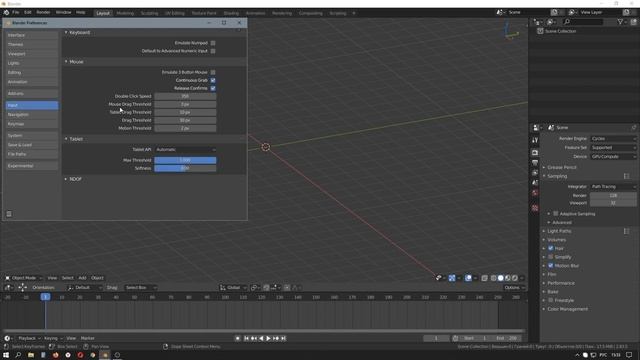Toggle viewport overlays icon
640x360 pixels.
(x=468, y=278)
